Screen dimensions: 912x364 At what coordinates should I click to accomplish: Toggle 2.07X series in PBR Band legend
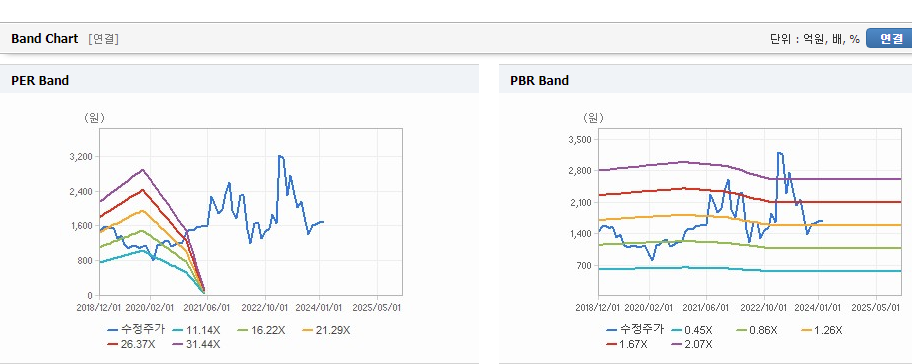(x=692, y=344)
